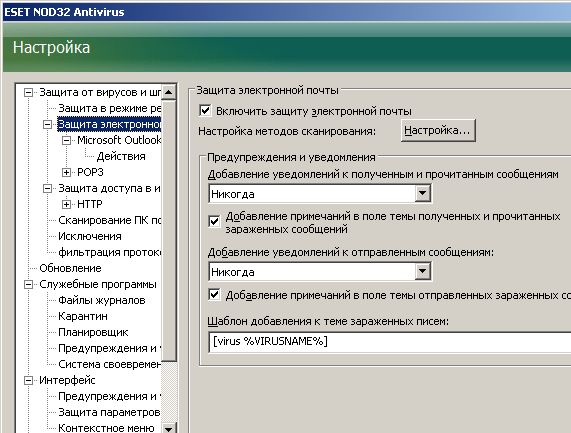This screenshot has height=433, width=571.
Task: Edit the infected mail subject template field
Action: point(390,342)
